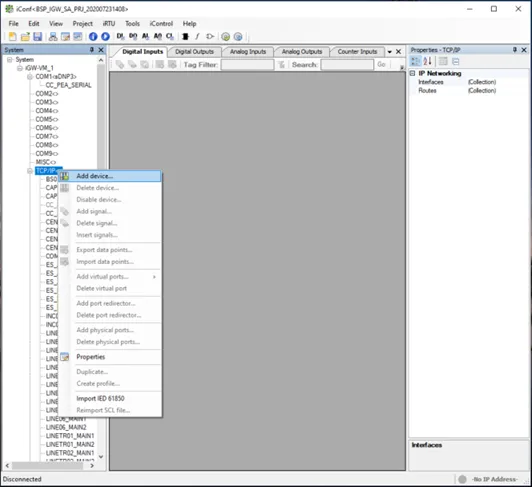Click the blue info circle icon
The height and width of the screenshot is (487, 532).
pos(93,36)
